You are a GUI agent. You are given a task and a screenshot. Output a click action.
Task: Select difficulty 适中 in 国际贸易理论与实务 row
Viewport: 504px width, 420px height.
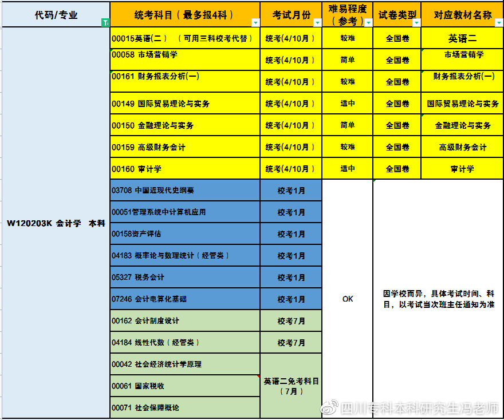(x=348, y=104)
